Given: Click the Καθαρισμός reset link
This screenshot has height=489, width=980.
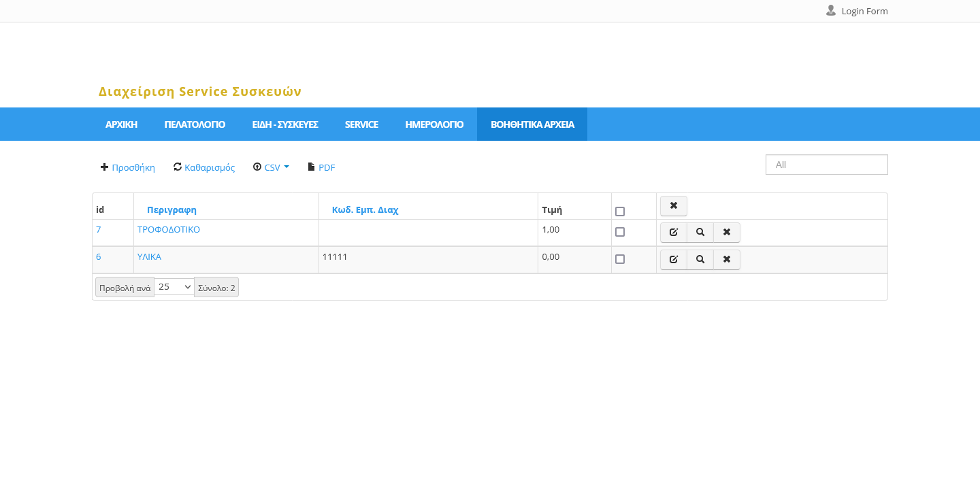Looking at the screenshot, I should [204, 167].
